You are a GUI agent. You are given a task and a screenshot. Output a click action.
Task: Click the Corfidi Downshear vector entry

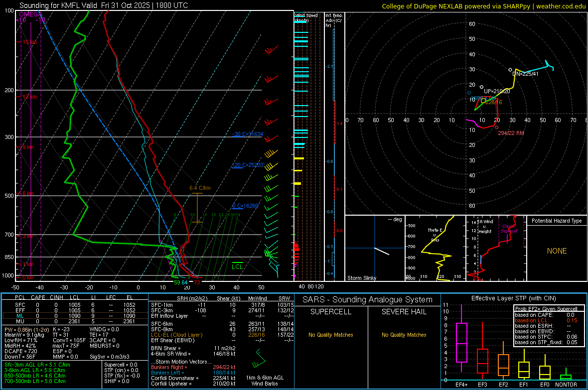[x=193, y=378]
